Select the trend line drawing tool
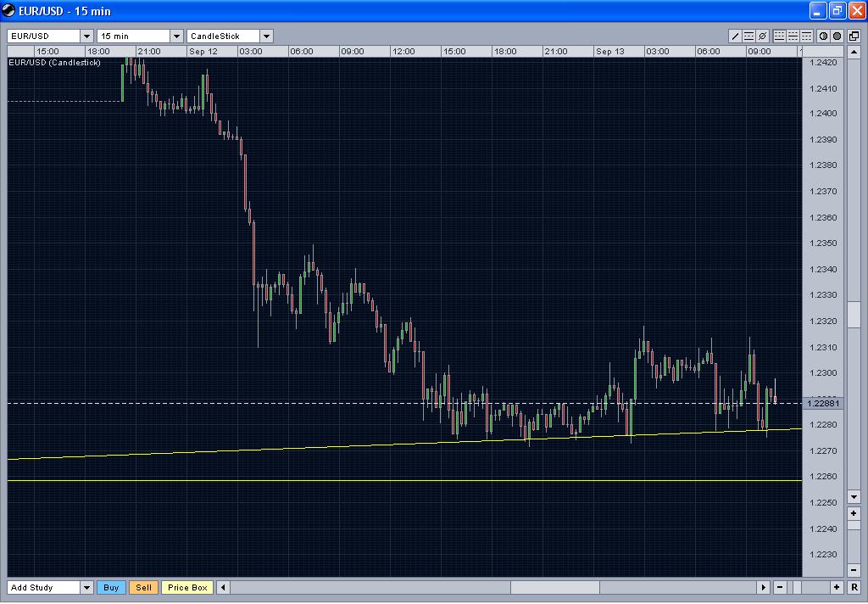The image size is (868, 604). [736, 36]
